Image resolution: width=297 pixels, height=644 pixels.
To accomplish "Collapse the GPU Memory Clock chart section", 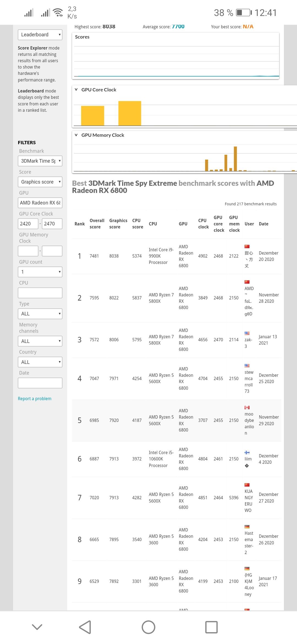I will tap(76, 135).
